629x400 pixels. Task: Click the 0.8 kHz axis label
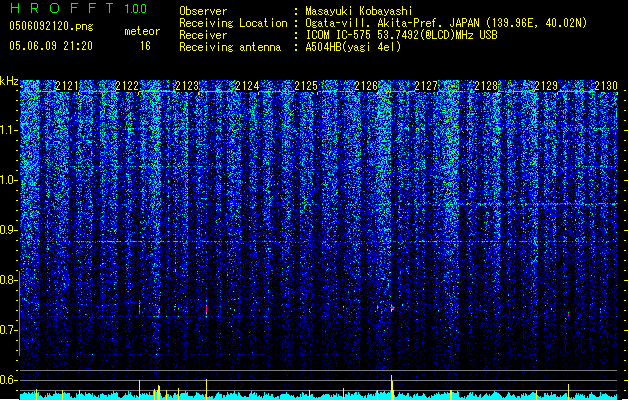[8, 280]
